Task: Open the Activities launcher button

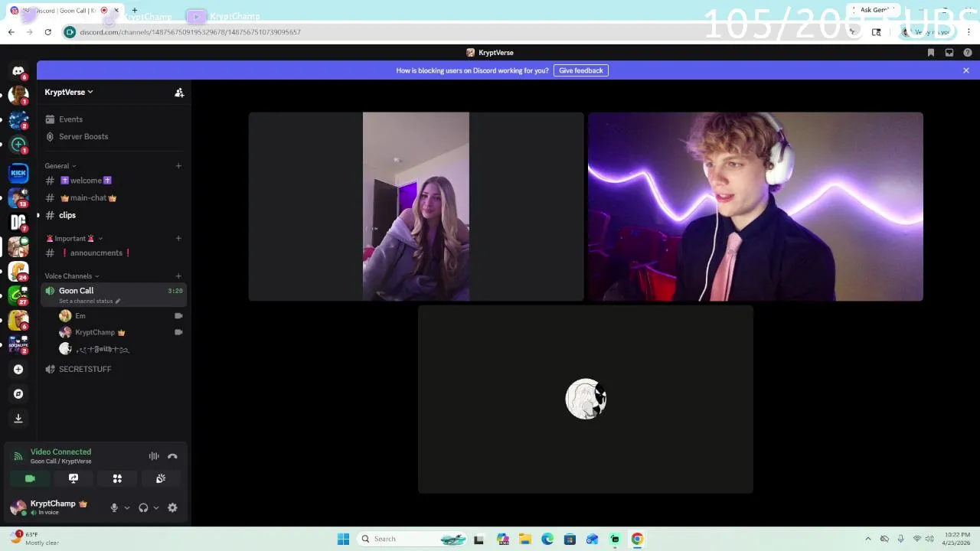Action: pyautogui.click(x=117, y=478)
